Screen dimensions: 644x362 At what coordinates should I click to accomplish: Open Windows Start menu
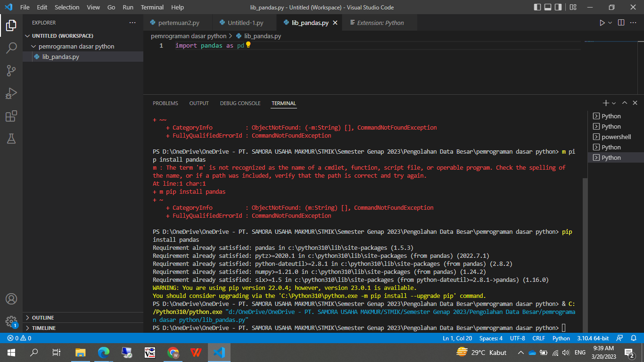(11, 352)
